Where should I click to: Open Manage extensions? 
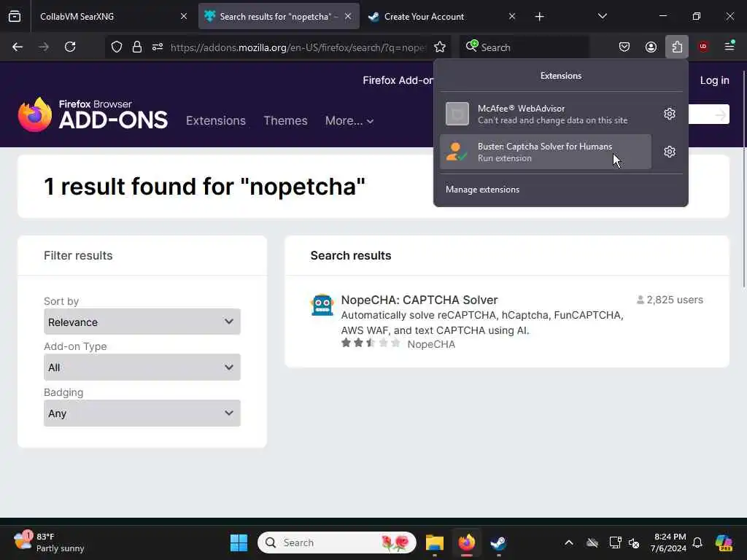click(x=482, y=190)
